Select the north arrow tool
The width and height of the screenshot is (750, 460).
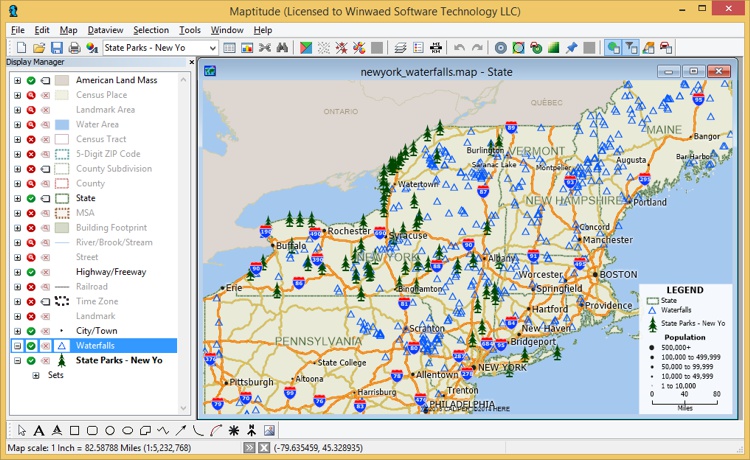pos(250,430)
